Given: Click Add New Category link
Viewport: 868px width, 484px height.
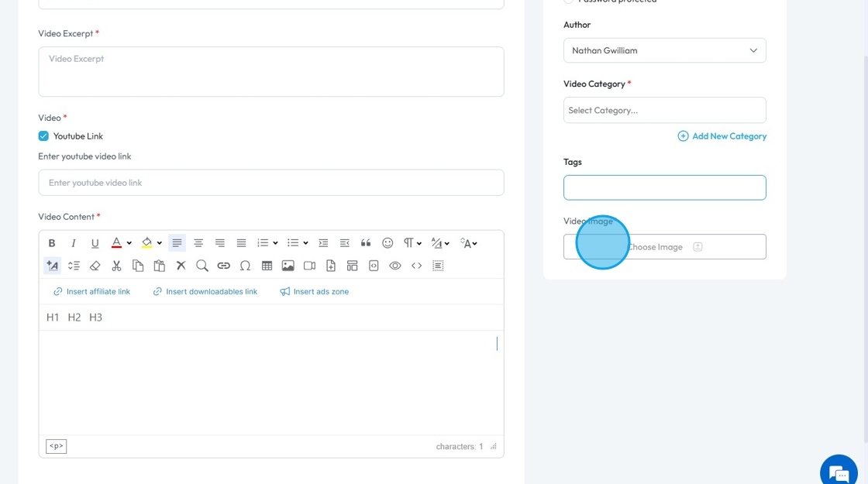Looking at the screenshot, I should [722, 136].
